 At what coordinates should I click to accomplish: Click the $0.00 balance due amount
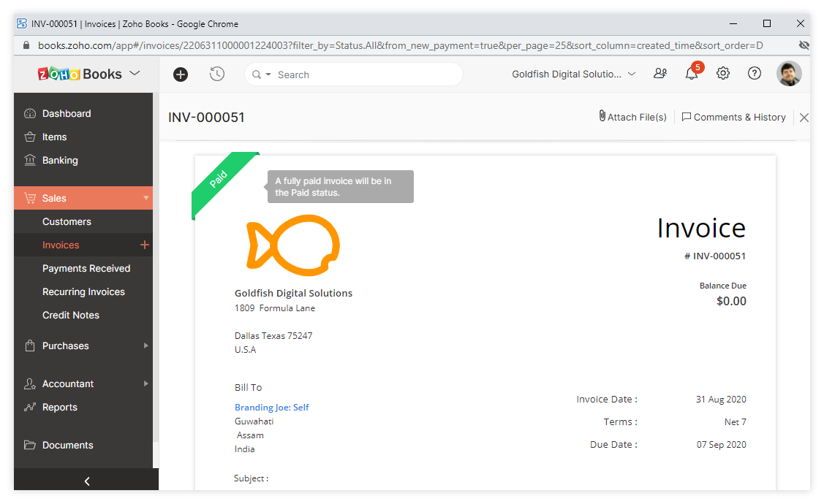(x=731, y=301)
